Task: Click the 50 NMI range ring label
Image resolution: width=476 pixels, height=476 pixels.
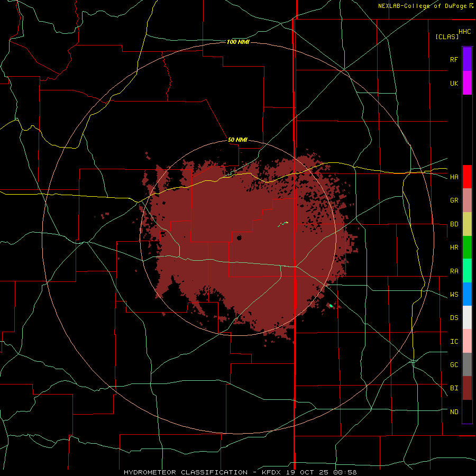Action: pyautogui.click(x=237, y=140)
